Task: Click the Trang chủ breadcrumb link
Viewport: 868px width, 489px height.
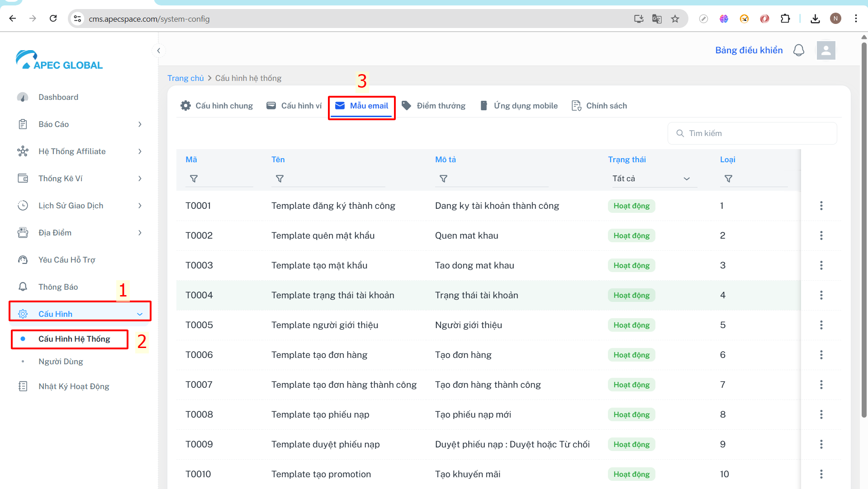Action: 185,78
